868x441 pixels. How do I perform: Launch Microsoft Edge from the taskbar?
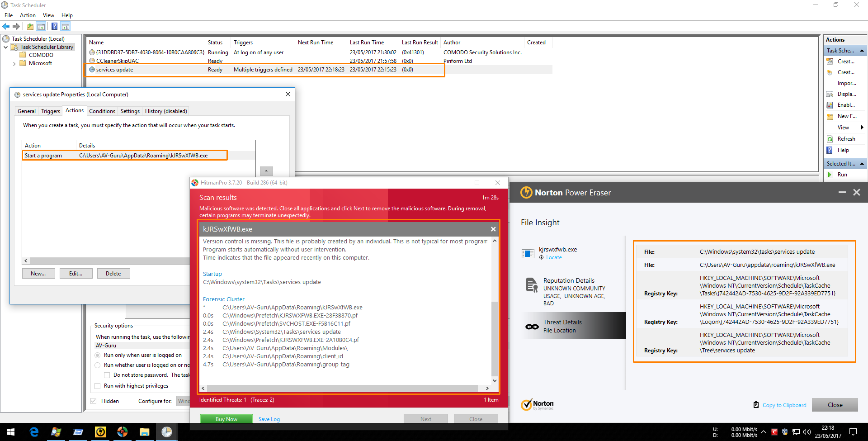coord(34,432)
